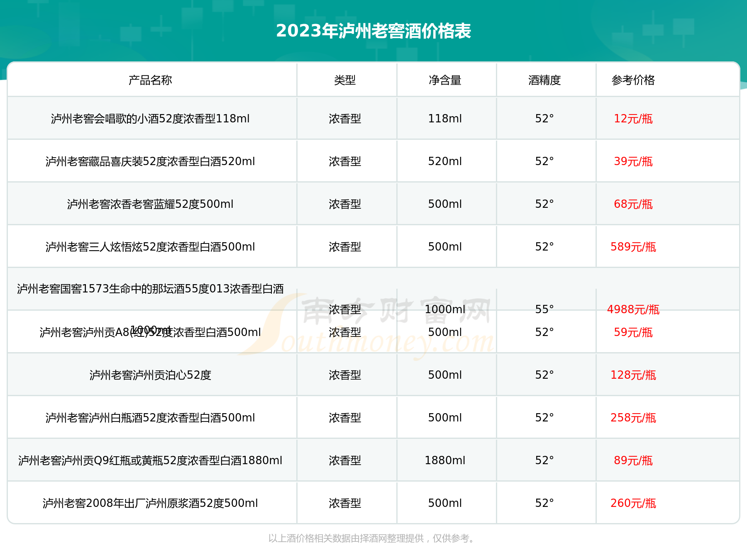Click the 128元/瓶 price
Viewport: 747px width, 560px height.
point(633,375)
